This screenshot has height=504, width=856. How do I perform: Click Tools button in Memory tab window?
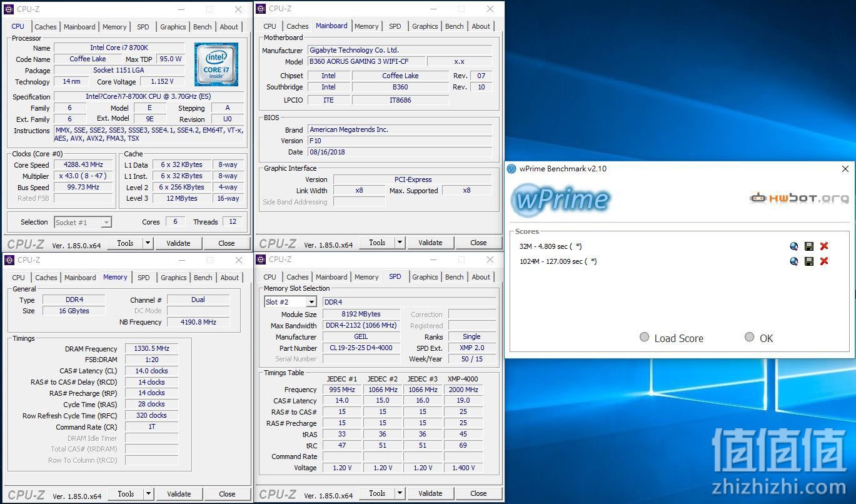point(126,494)
